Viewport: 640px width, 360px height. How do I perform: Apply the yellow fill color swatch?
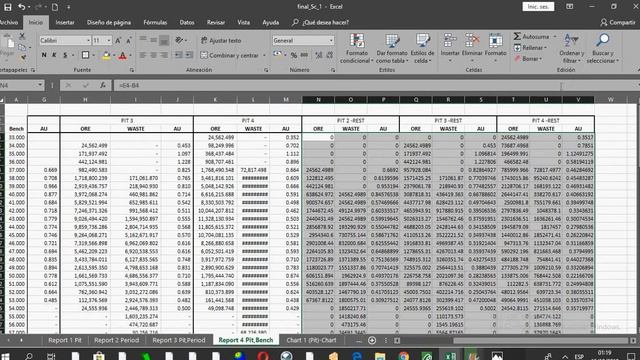(106, 56)
